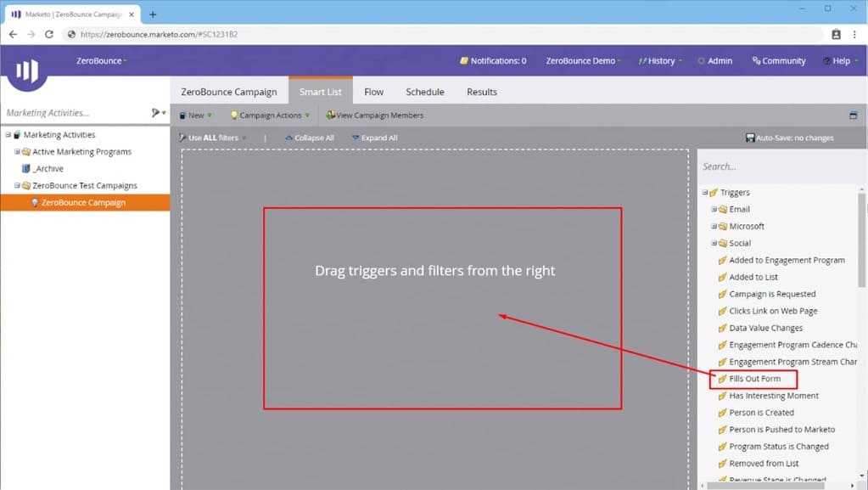Click the Help question icon

[x=826, y=61]
